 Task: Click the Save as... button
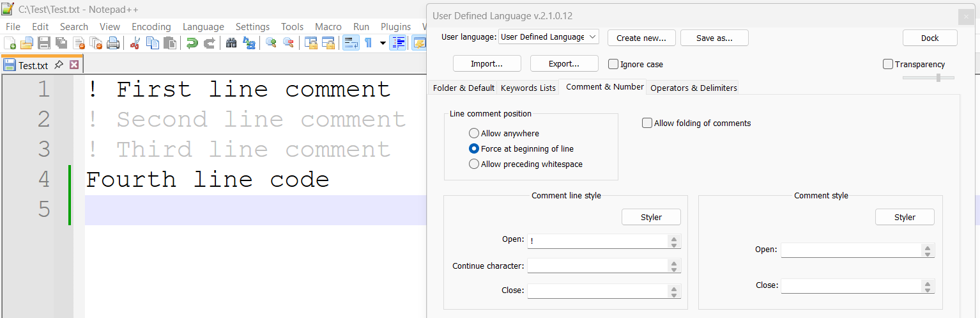(714, 38)
